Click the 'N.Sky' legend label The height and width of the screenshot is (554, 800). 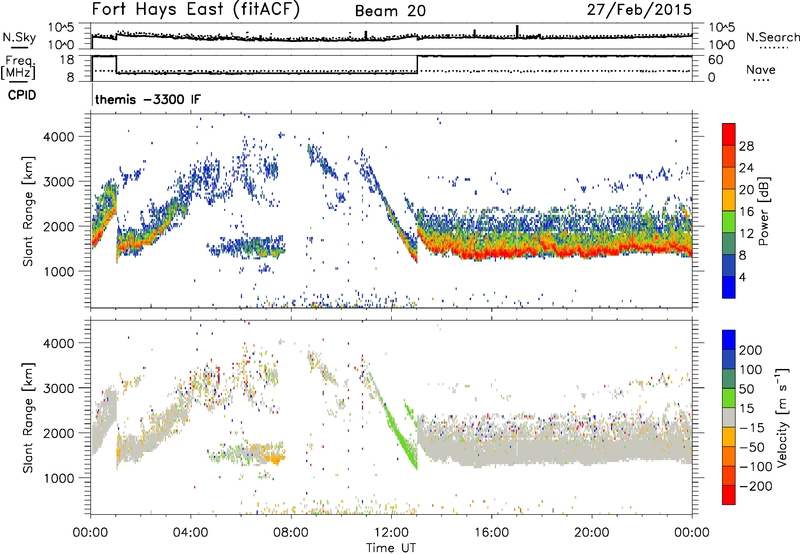coord(19,37)
